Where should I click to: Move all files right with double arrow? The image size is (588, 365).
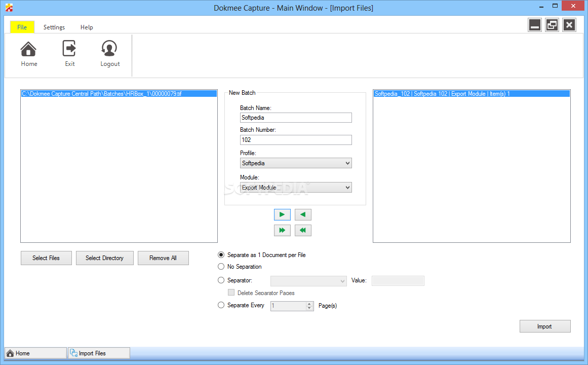pos(282,230)
